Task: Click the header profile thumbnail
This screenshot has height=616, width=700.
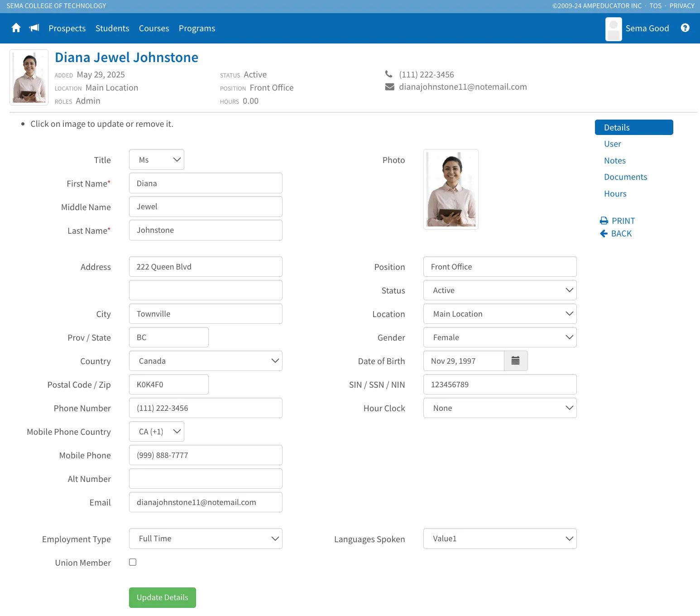Action: tap(29, 77)
